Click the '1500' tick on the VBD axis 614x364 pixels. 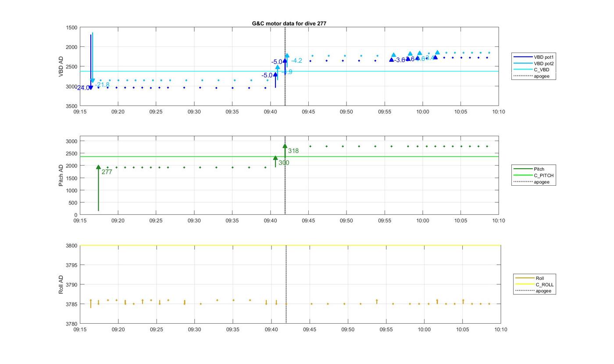[71, 28]
